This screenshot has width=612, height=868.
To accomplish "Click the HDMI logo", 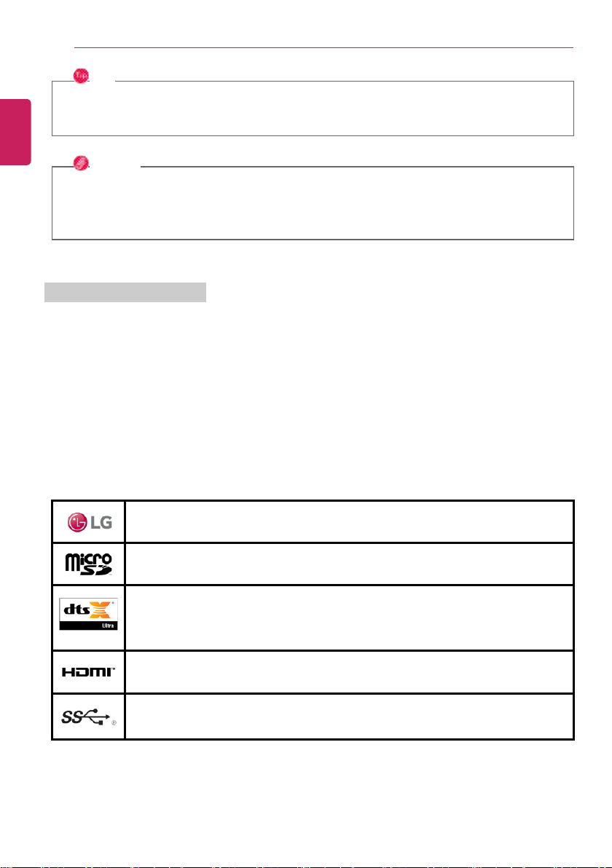I will coord(89,672).
